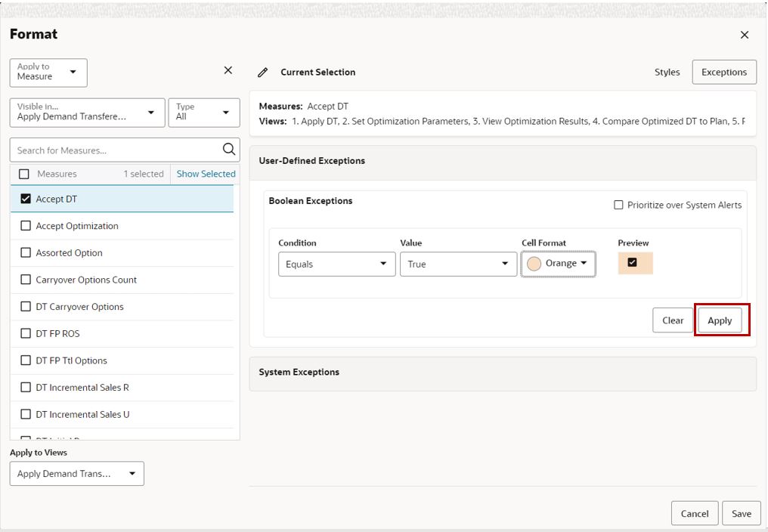Close the measure selector panel with its X icon
This screenshot has width=768, height=532.
[x=228, y=70]
